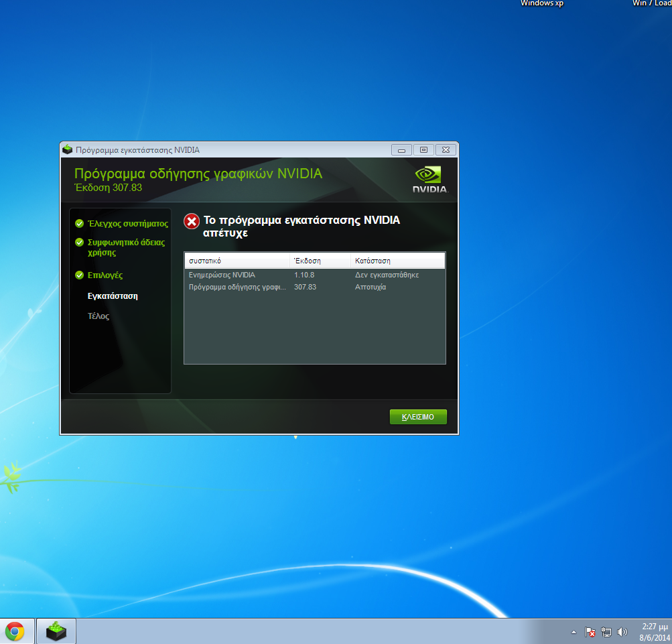Minimize the NVIDIA installer window
672x644 pixels.
pos(401,149)
